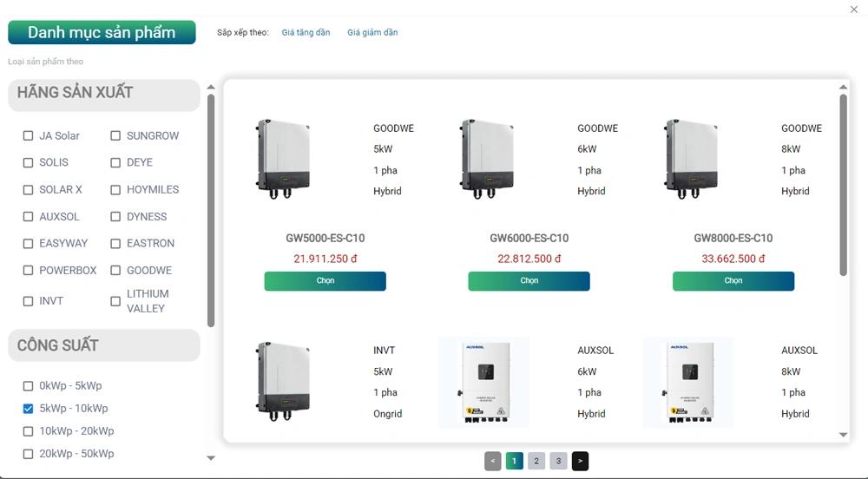Check the 10kWp - 20kWp power filter
Screen dimensions: 868x479
tap(29, 431)
